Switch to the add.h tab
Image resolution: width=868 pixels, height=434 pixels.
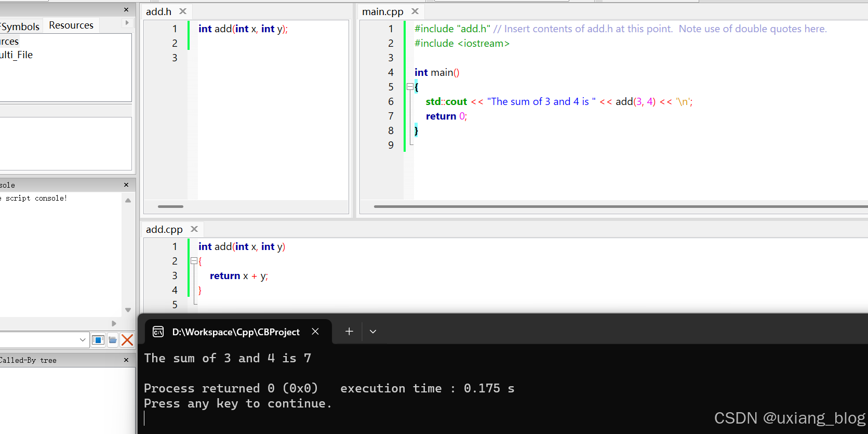(x=158, y=11)
